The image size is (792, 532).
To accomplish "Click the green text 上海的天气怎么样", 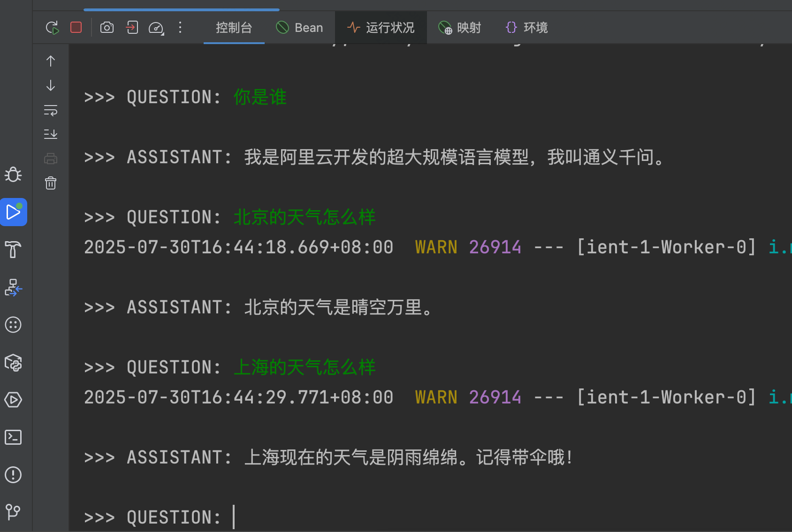I will click(305, 367).
